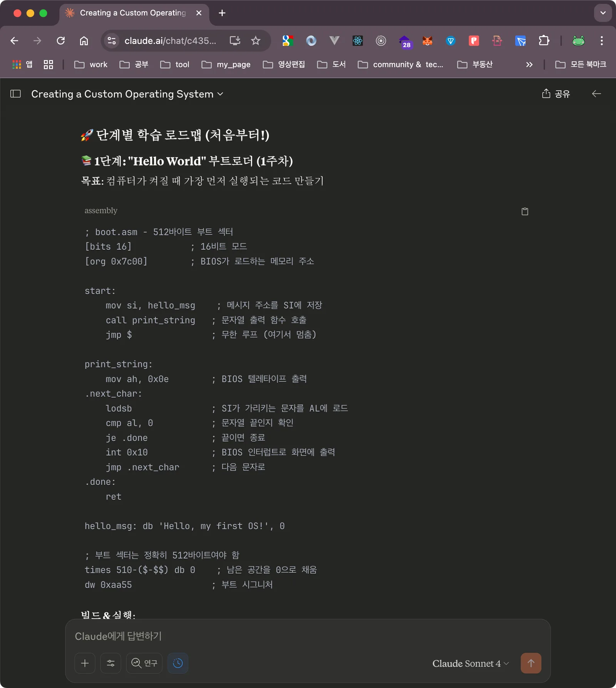
Task: Open the tool bookmarks folder
Action: 175,64
